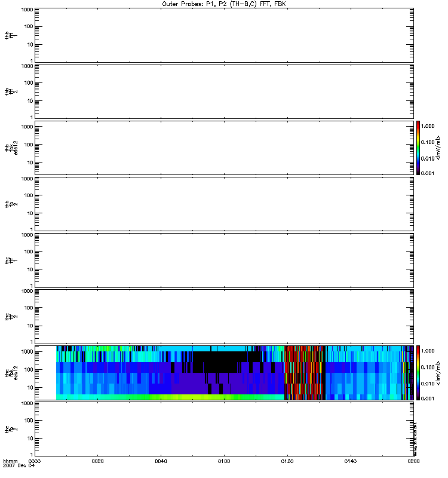The image size is (448, 478).
Task: Click the '1.000' label on upper color bar
Action: click(x=428, y=126)
